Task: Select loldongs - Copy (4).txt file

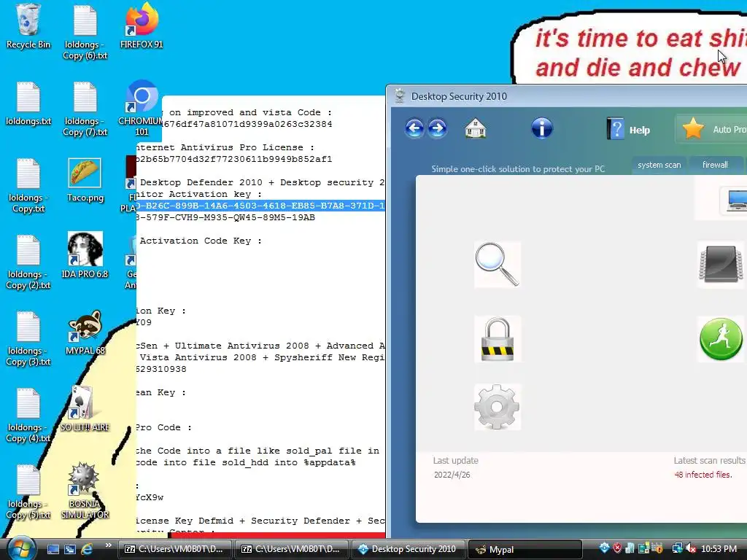Action: coord(28,415)
